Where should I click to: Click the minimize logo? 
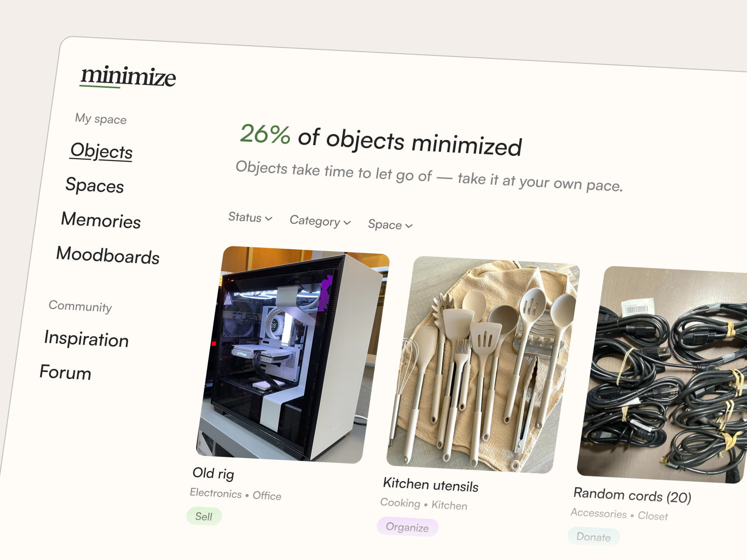(x=128, y=77)
